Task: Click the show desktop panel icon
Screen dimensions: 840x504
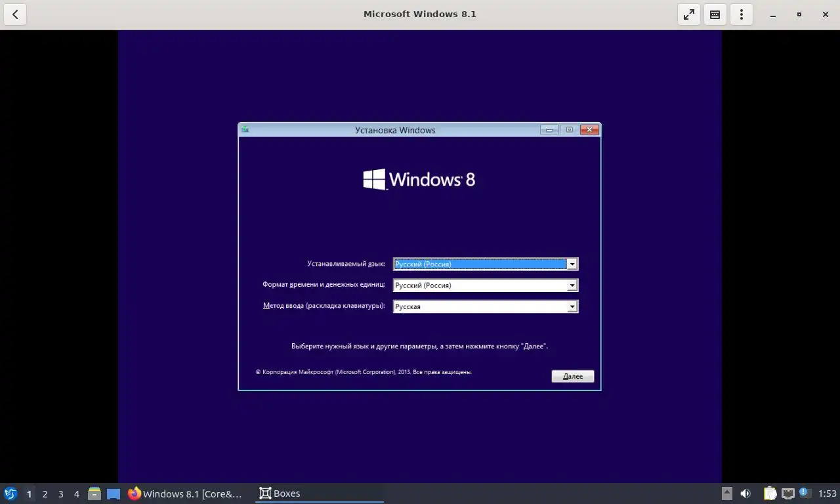Action: click(x=114, y=493)
